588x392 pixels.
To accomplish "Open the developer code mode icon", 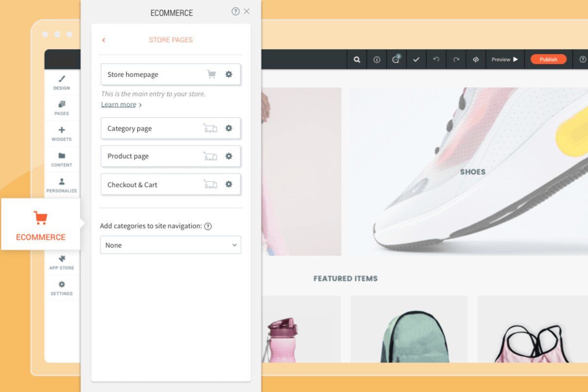I will coord(475,59).
